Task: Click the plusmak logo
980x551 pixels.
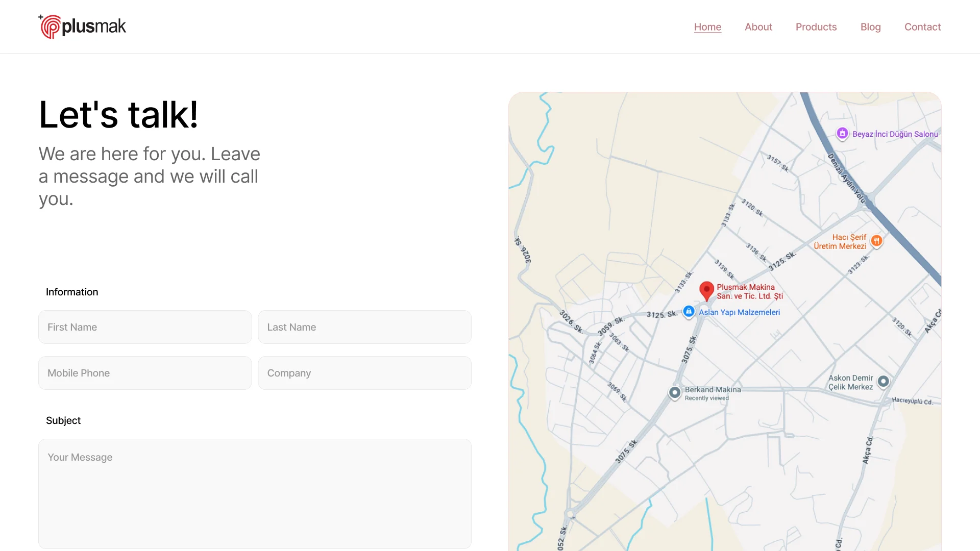Action: [82, 27]
